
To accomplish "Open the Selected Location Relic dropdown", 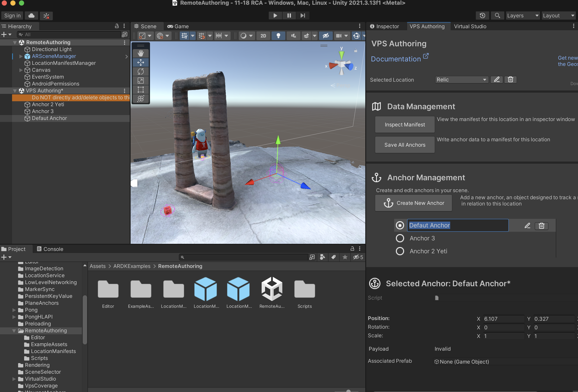I will pyautogui.click(x=461, y=79).
